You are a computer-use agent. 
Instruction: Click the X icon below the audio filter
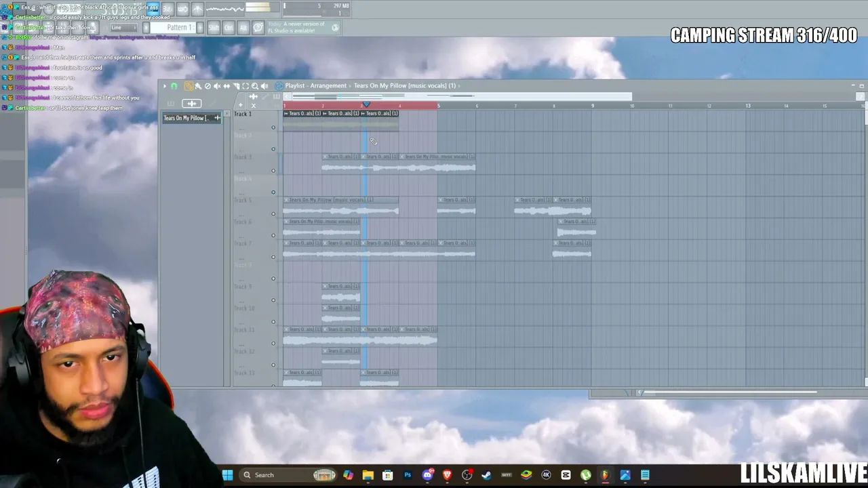point(254,106)
